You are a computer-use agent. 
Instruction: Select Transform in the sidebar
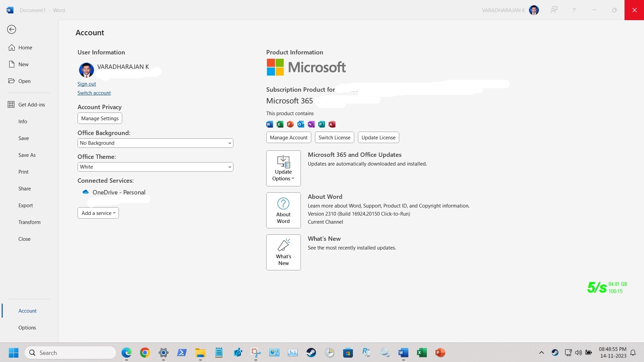click(29, 222)
